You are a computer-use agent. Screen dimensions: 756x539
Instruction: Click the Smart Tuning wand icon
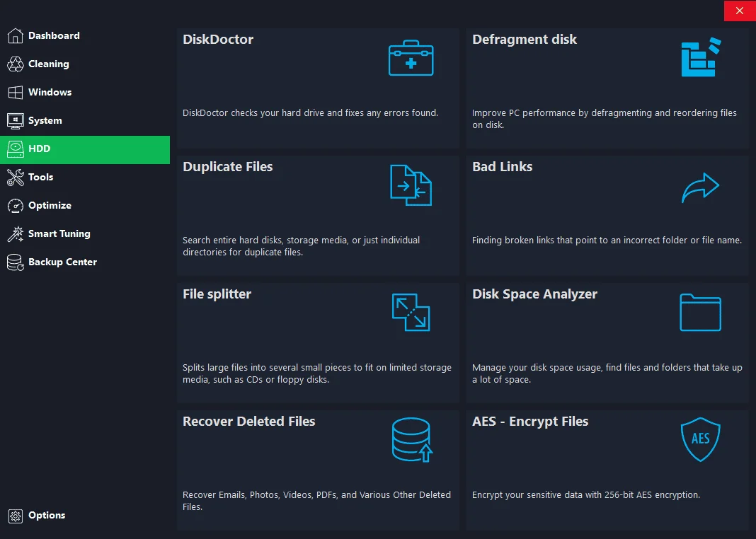tap(16, 233)
